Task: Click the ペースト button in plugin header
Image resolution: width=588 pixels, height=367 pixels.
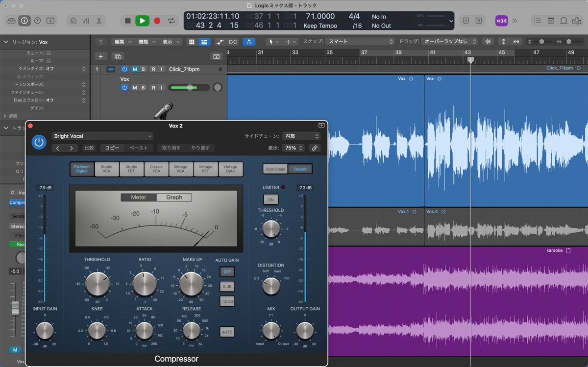Action: click(138, 148)
